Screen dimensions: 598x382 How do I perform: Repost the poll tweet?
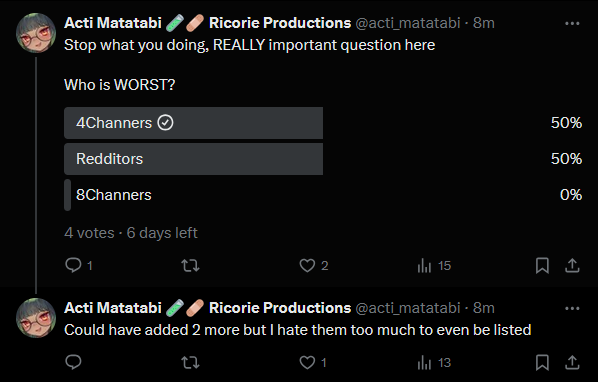point(190,265)
